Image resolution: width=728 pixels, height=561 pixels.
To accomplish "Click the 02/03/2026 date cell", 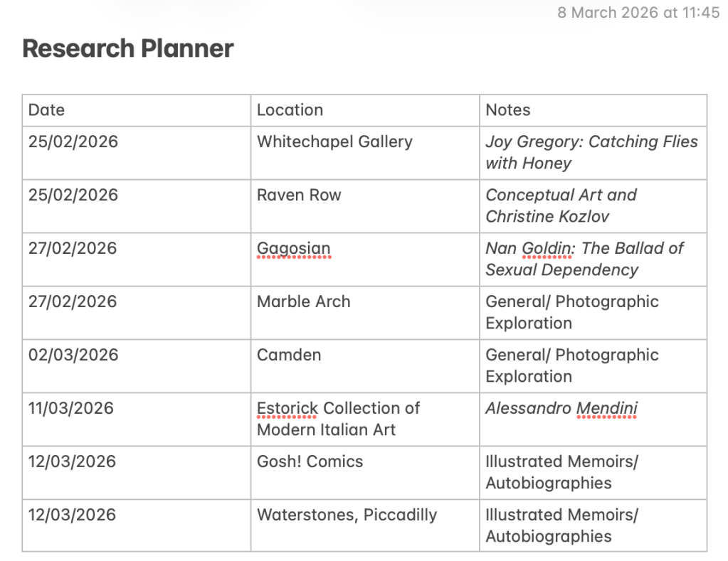I will point(73,355).
